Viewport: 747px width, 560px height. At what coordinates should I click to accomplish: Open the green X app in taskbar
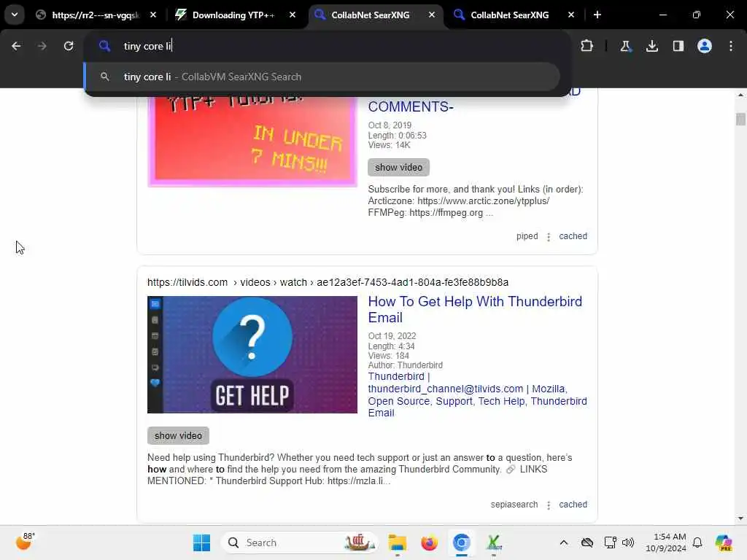494,542
